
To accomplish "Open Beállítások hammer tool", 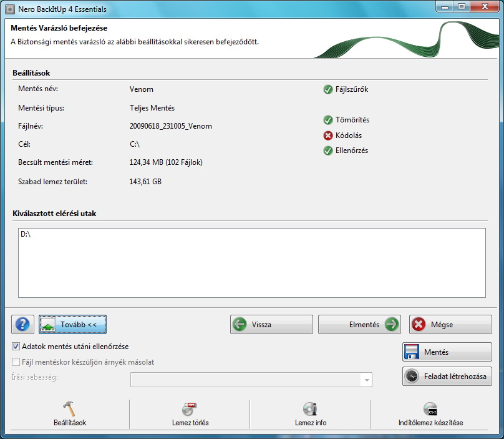I will point(70,410).
